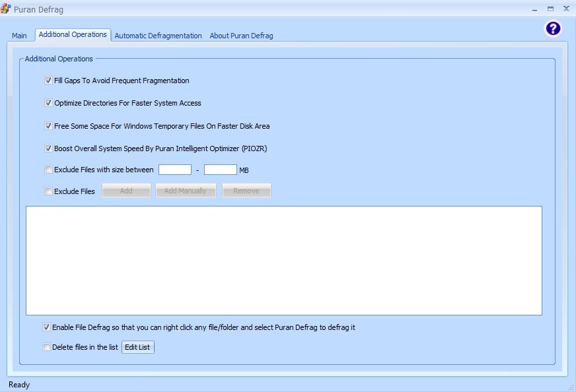The width and height of the screenshot is (576, 392).
Task: Maximize the Puran Defrag window
Action: (550, 9)
